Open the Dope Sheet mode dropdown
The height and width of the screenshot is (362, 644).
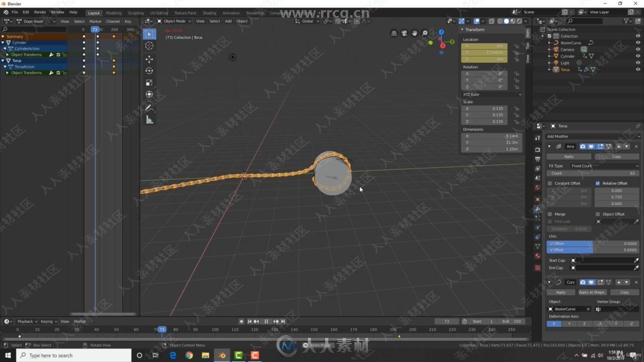pos(37,21)
